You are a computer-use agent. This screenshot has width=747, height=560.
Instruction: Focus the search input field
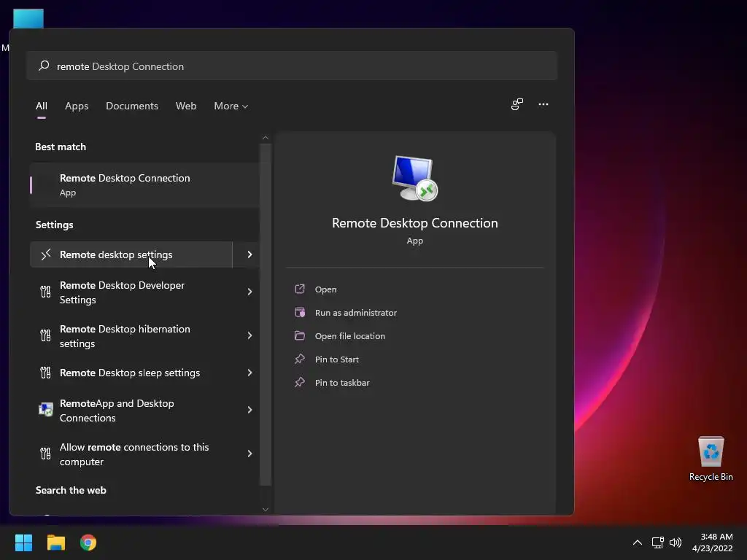click(x=292, y=66)
